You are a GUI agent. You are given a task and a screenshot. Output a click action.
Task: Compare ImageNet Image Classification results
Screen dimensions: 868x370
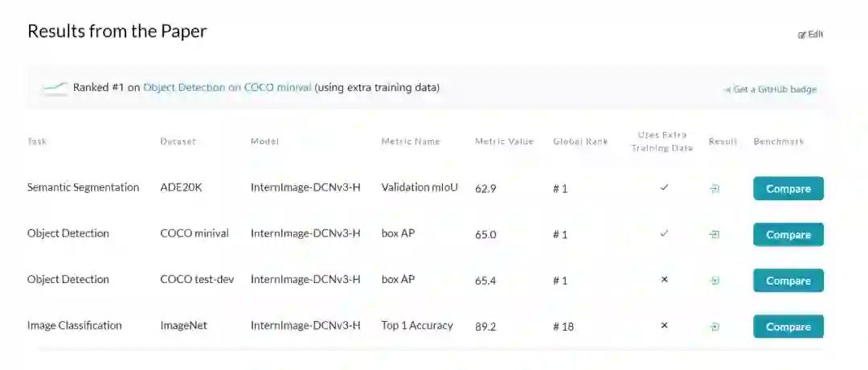(x=788, y=327)
